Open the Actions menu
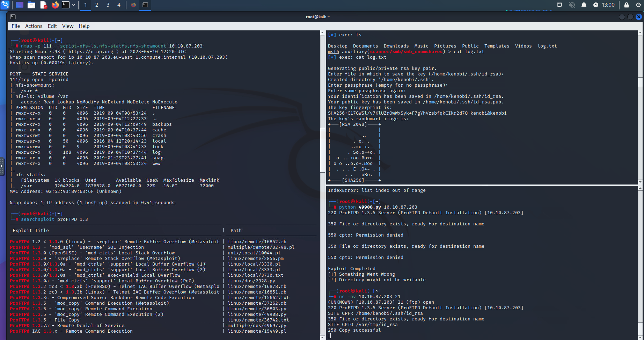The image size is (644, 340). (34, 26)
